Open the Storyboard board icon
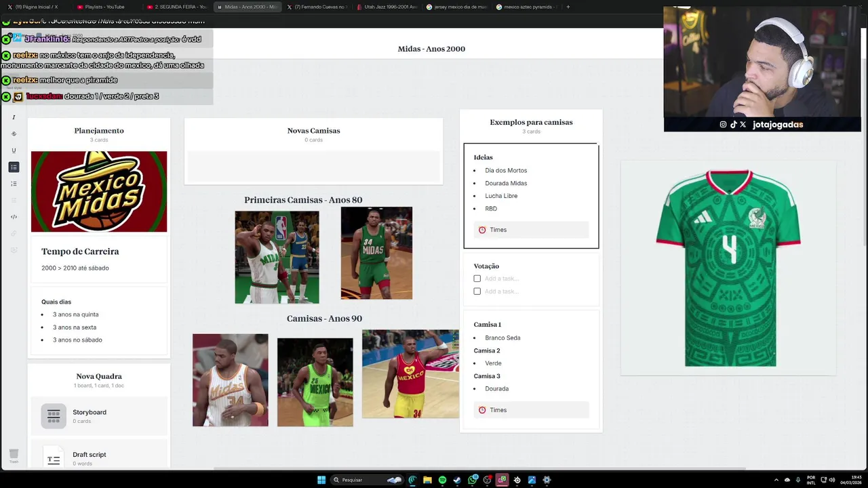Screen dimensions: 868x488 pos(54,416)
